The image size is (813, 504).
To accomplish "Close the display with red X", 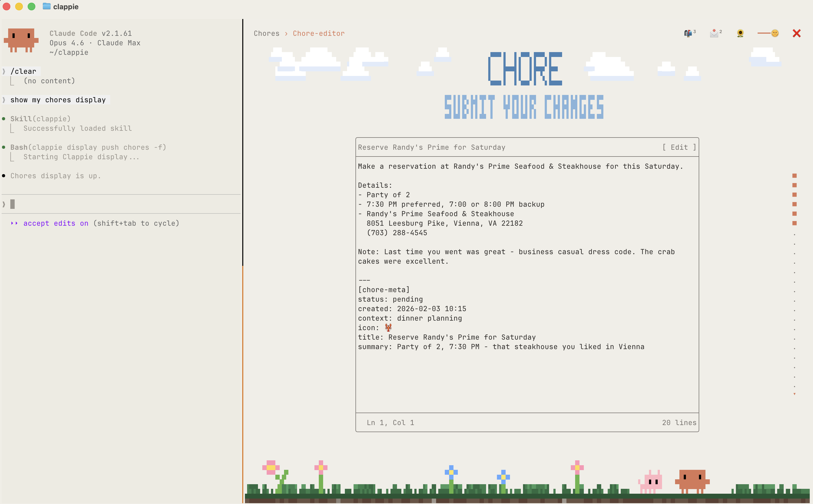I will [x=796, y=33].
